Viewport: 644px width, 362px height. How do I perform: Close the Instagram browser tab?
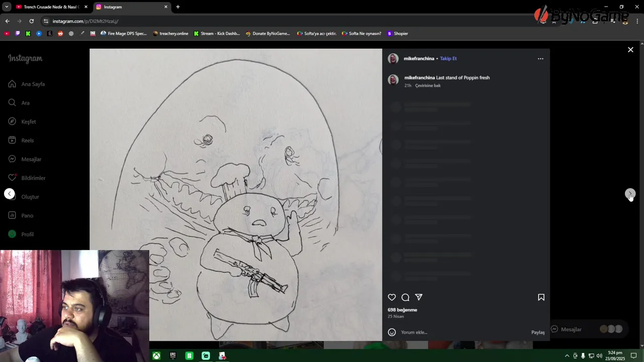coord(166,7)
